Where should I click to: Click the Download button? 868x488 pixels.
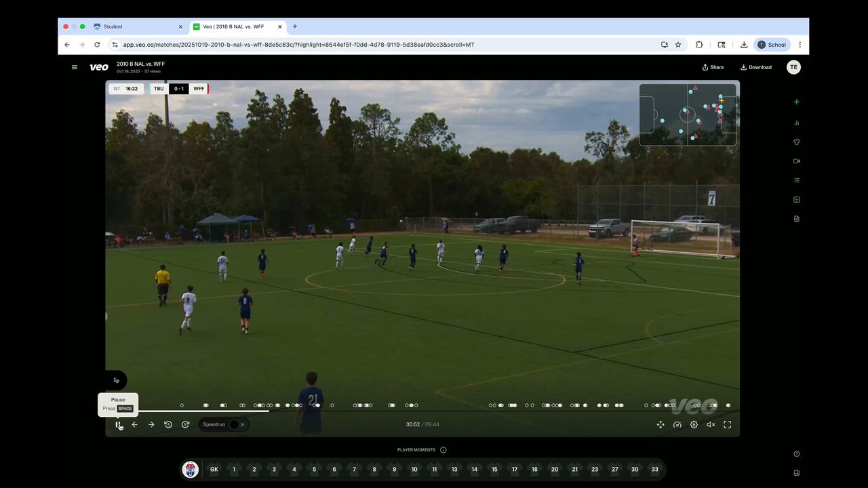click(x=756, y=67)
